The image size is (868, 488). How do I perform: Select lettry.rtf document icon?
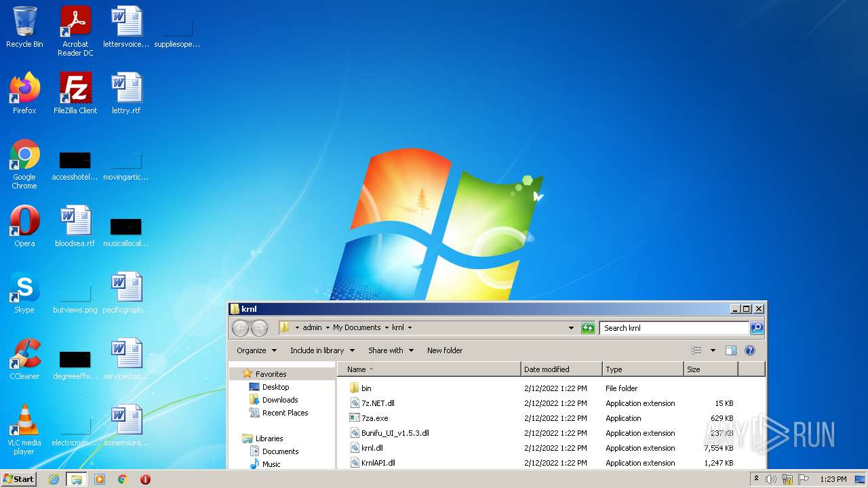126,94
